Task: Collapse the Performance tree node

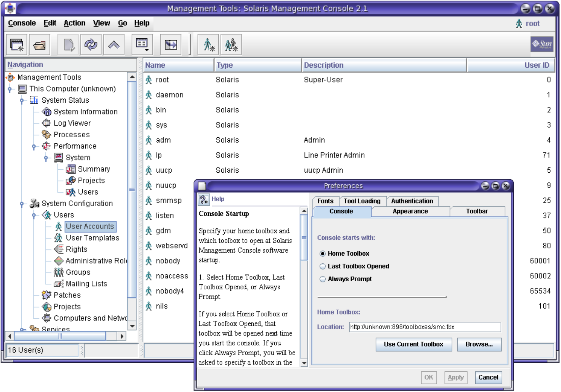Action: pyautogui.click(x=34, y=147)
